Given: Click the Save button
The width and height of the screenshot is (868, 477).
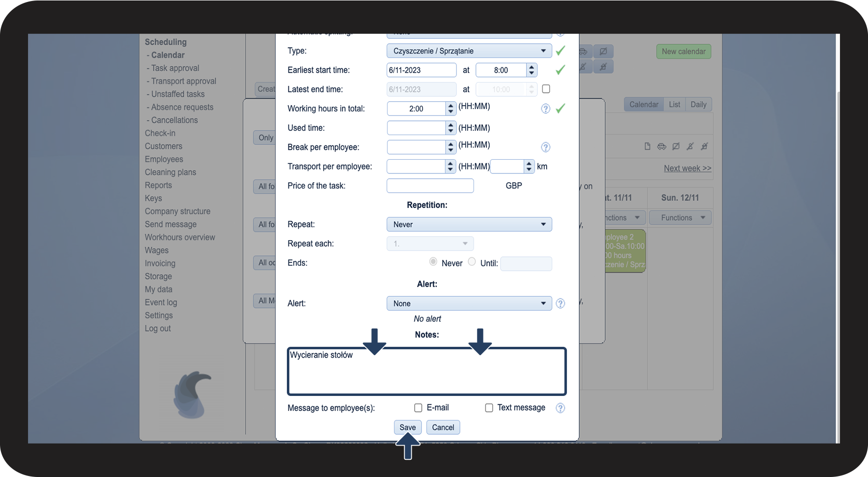Looking at the screenshot, I should coord(408,427).
